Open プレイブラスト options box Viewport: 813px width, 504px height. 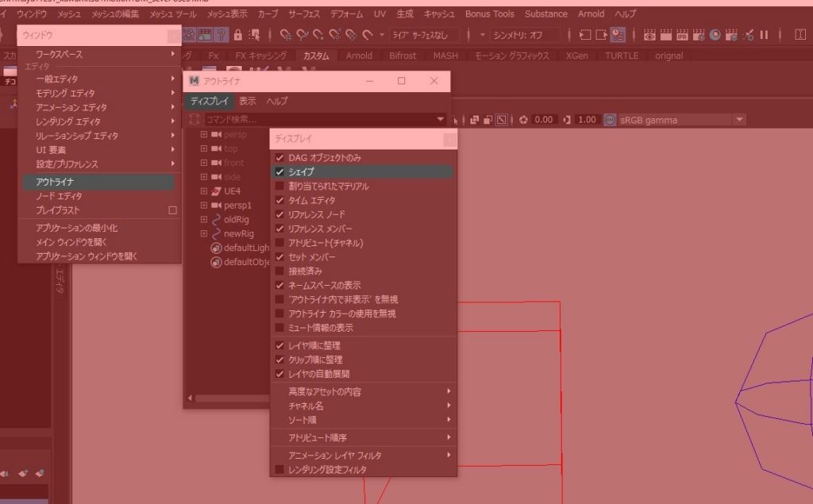[x=172, y=210]
